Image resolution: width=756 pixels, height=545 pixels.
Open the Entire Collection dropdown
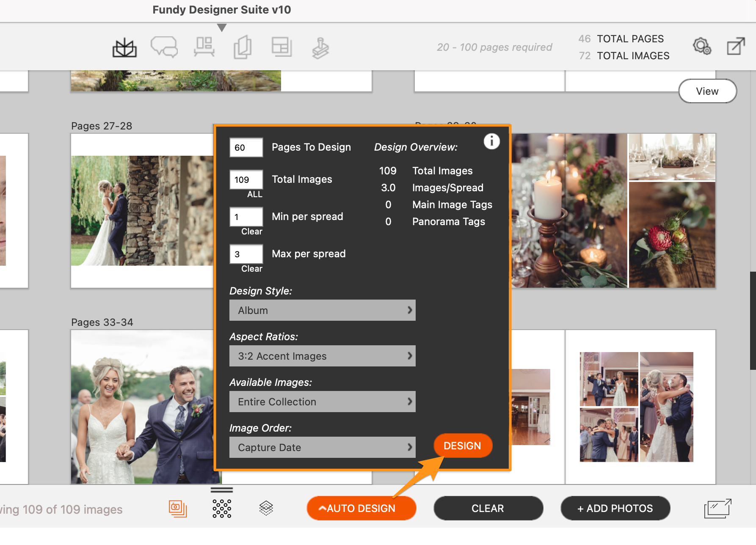(x=323, y=402)
